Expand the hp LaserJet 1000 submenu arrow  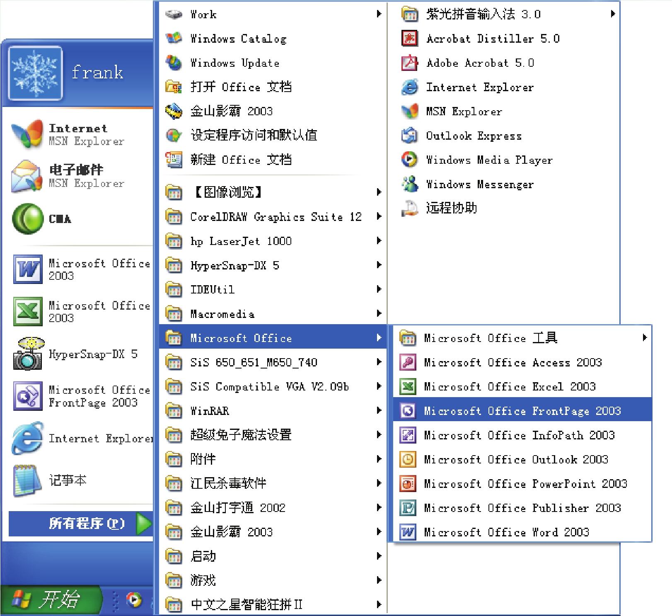coord(379,240)
